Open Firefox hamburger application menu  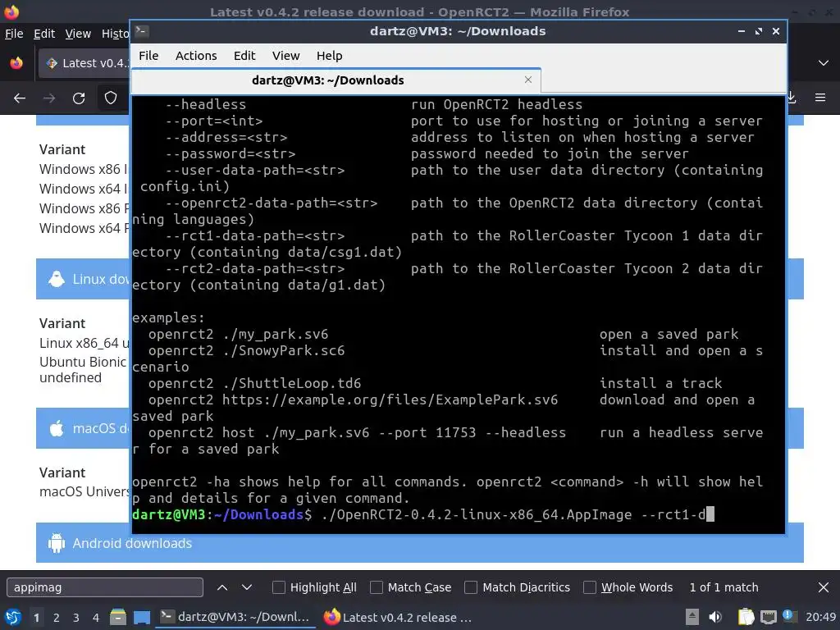pos(820,98)
